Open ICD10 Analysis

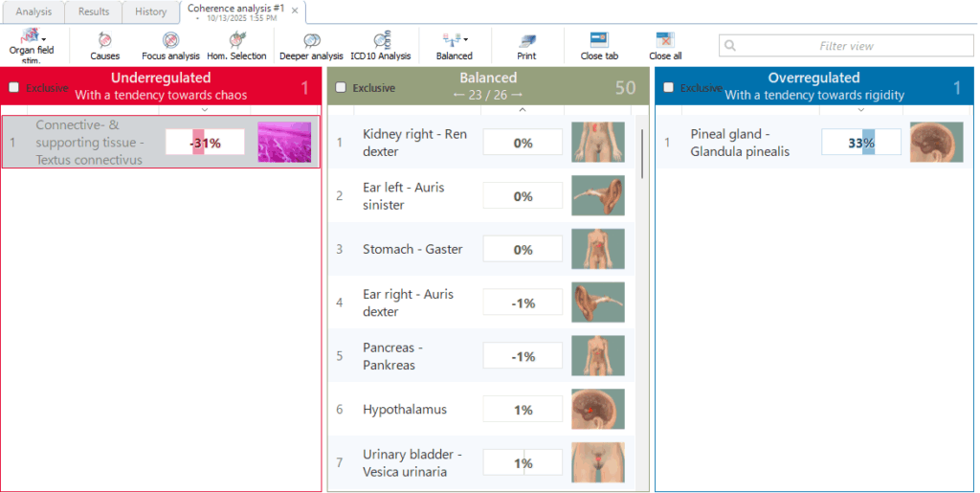380,45
